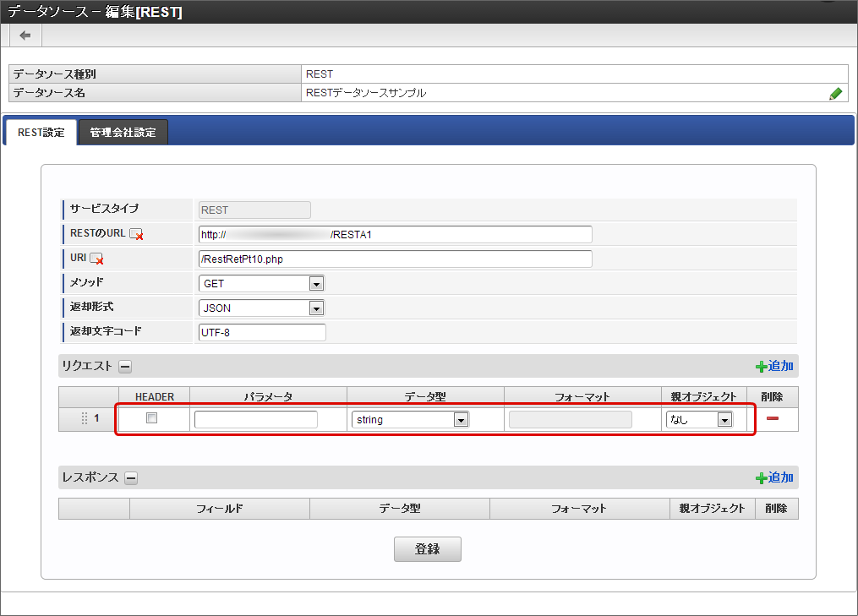Click the パラメータ input in row 1
858x616 pixels.
pyautogui.click(x=256, y=420)
